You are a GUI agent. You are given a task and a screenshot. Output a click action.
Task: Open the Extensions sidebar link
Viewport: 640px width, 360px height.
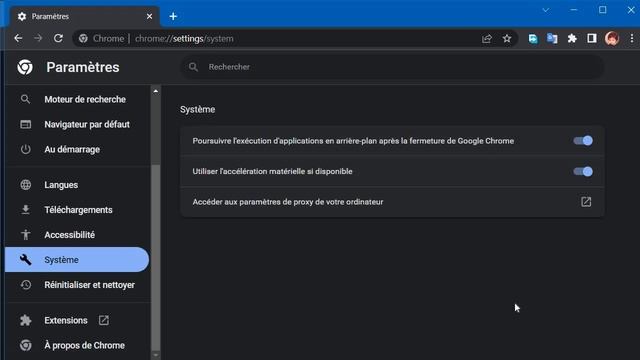[x=78, y=320]
